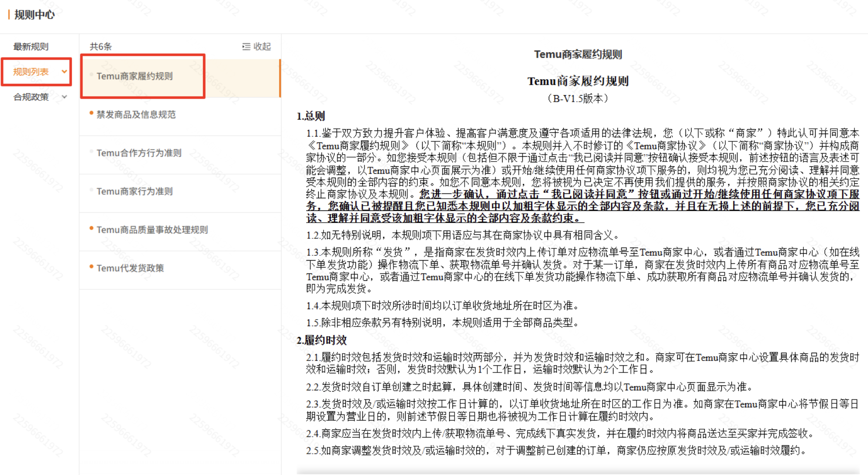Click gray dot next to Temu合作方行为准则

(x=91, y=151)
